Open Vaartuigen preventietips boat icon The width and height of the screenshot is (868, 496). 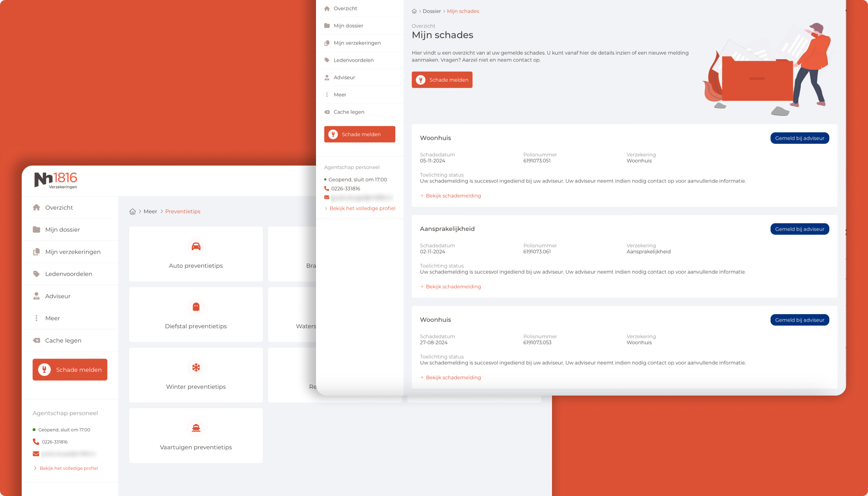(x=196, y=428)
